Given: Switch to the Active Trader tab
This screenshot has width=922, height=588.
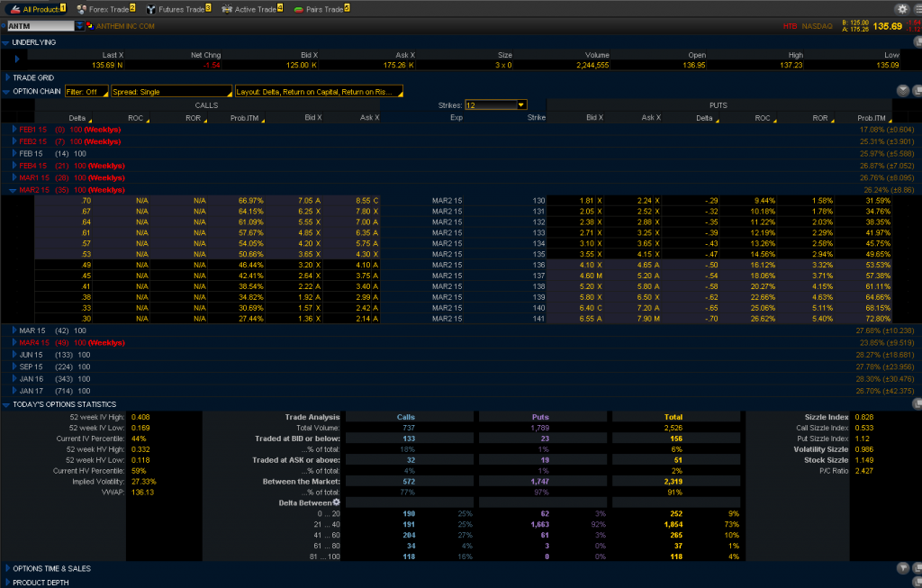Looking at the screenshot, I should (x=252, y=9).
